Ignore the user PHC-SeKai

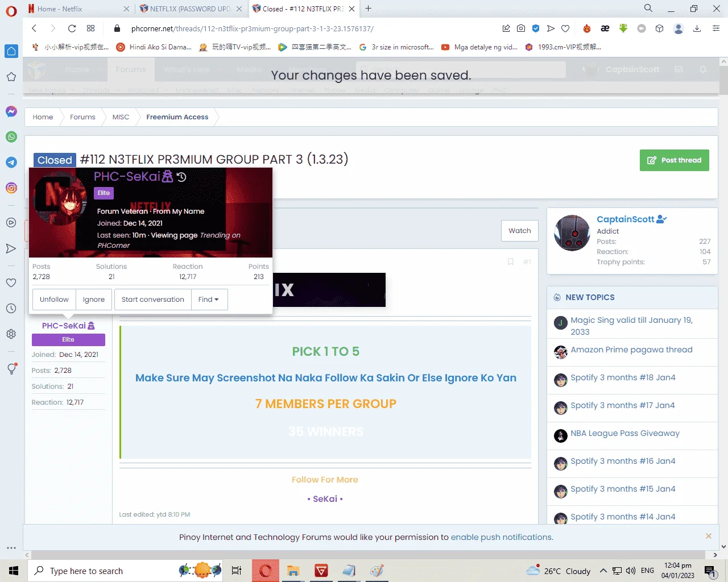(x=94, y=300)
